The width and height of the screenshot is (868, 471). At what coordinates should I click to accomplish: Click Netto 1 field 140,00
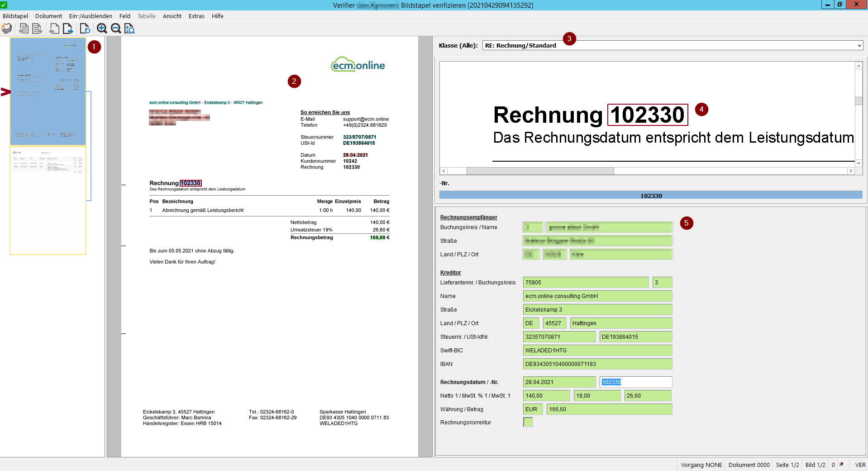pos(547,395)
